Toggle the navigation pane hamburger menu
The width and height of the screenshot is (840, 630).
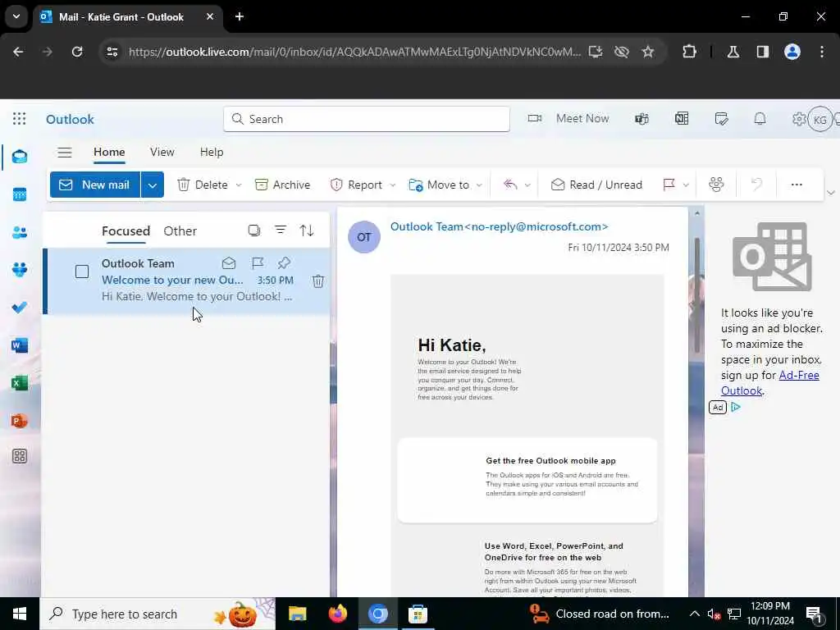[65, 152]
